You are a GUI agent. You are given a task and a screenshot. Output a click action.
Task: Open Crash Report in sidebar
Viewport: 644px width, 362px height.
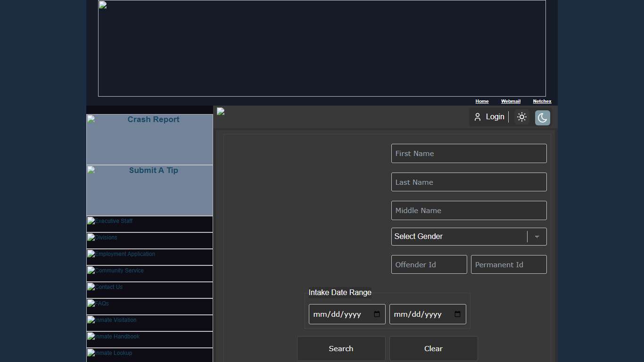[150, 140]
